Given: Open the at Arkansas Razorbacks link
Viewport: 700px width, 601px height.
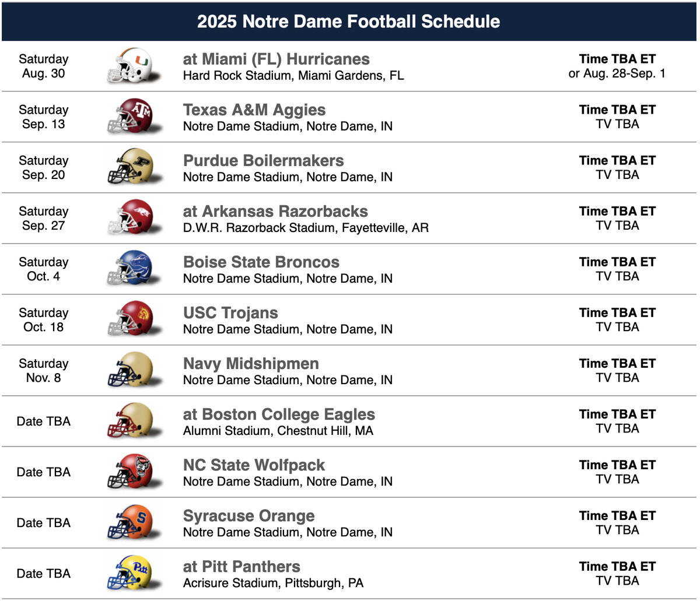Looking at the screenshot, I should 275,211.
